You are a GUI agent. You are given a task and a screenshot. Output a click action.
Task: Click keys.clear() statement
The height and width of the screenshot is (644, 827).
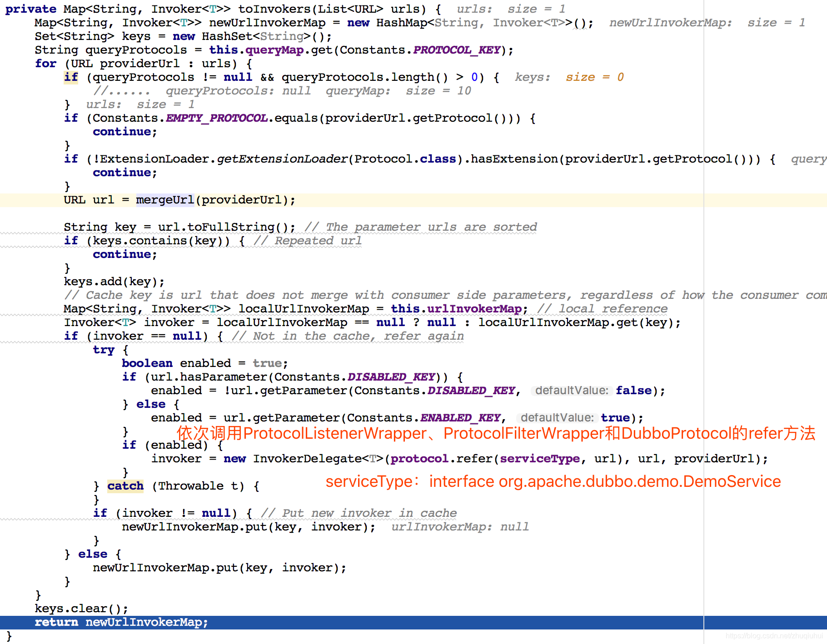(x=81, y=609)
